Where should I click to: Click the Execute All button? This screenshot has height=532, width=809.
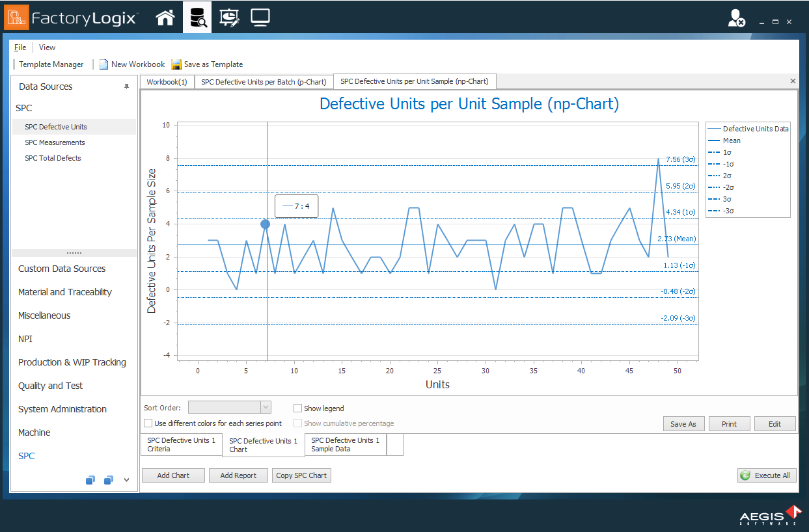(x=766, y=475)
